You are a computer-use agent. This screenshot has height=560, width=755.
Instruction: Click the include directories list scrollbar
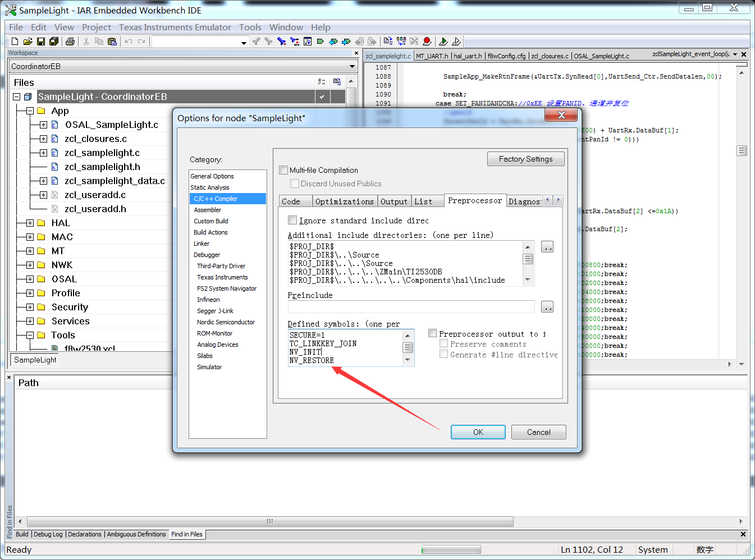(x=528, y=263)
